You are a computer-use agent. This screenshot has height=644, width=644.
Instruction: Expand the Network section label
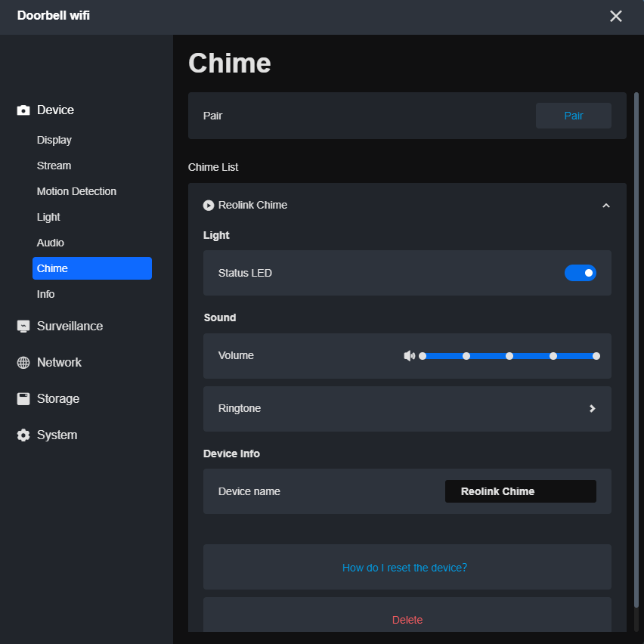59,362
